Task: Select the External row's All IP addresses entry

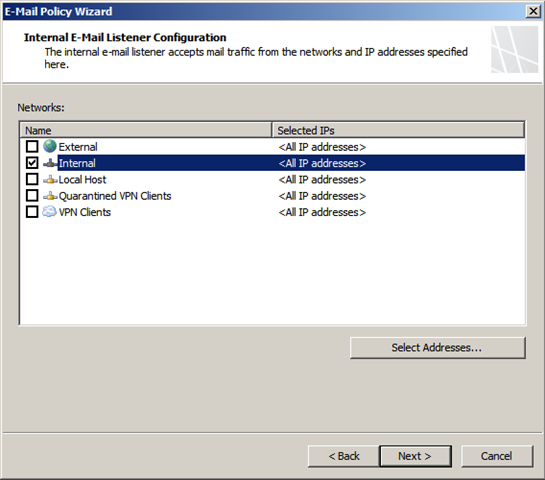Action: click(322, 147)
